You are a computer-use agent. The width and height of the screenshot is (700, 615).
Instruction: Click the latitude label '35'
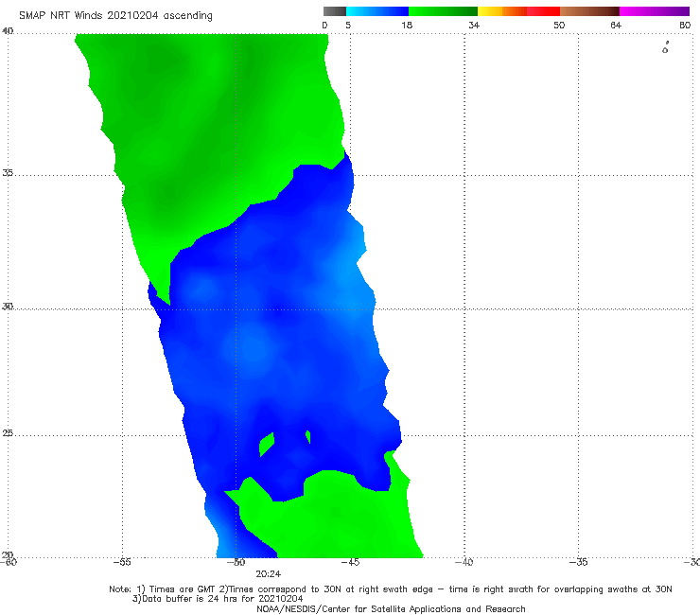(x=8, y=172)
